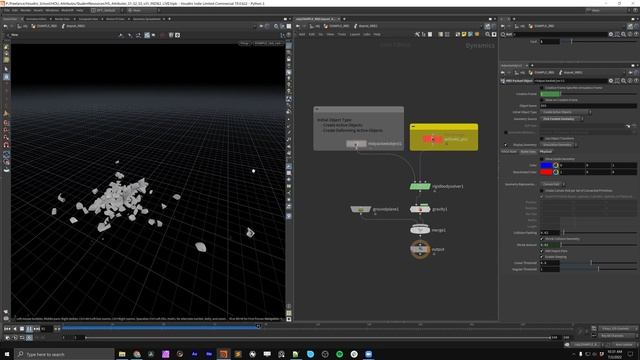Screen dimensions: 640x360
Task: Open the network editor Tools menu
Action: tap(342, 35)
